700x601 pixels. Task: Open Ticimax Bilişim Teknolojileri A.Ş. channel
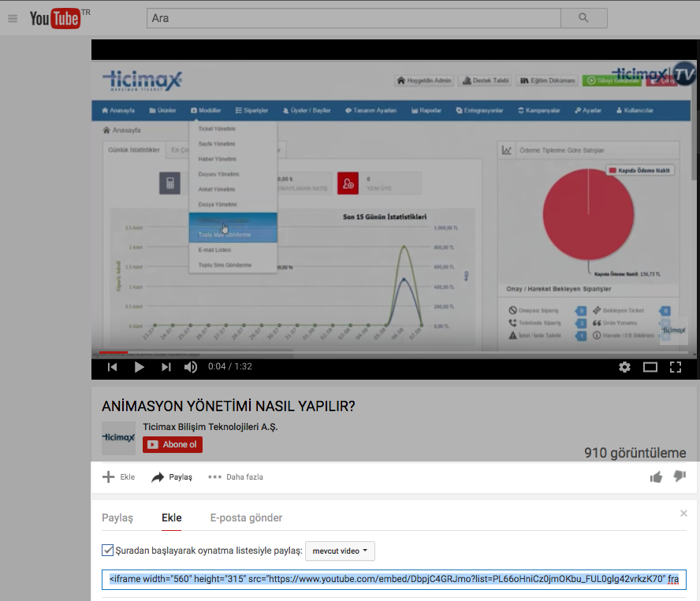tap(210, 427)
